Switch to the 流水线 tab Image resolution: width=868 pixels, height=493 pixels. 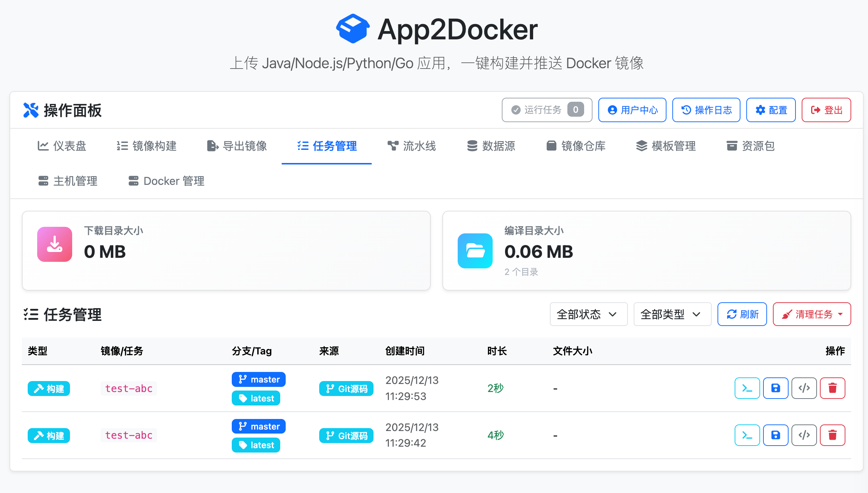[x=412, y=146]
